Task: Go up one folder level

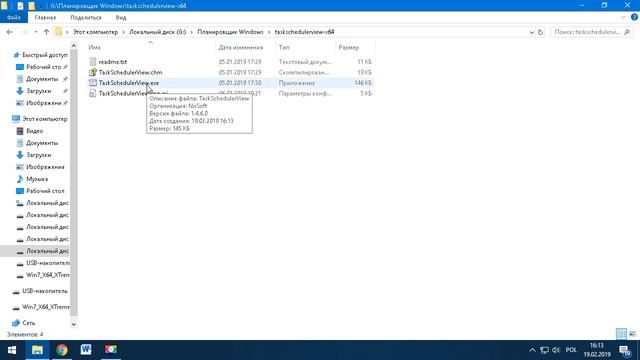Action: (47, 32)
